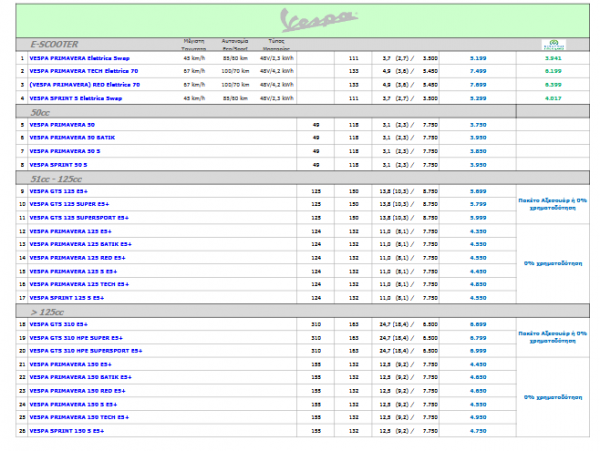This screenshot has height=451, width=600.
Task: Select the E-SCOOTER section heading
Action: (x=54, y=44)
